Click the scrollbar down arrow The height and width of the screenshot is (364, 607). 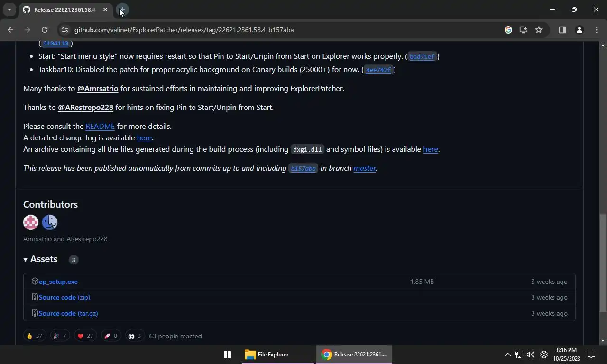tap(603, 341)
